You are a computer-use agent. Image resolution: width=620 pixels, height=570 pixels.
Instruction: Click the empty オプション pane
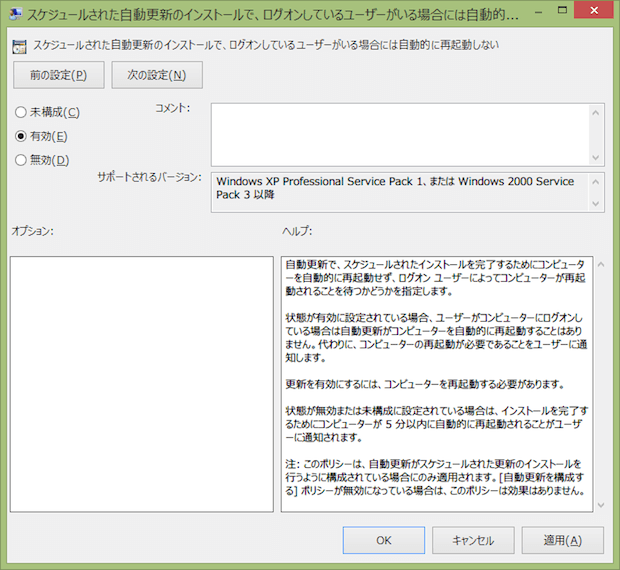pyautogui.click(x=142, y=384)
